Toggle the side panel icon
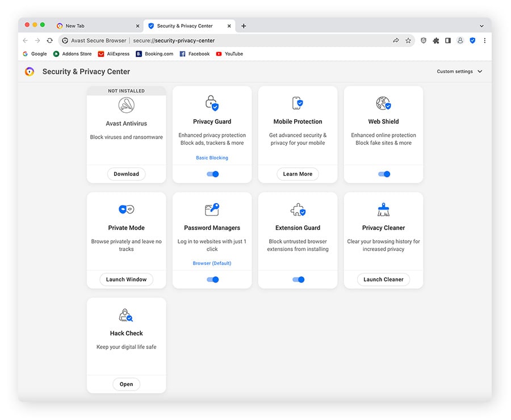511x420 pixels. coord(448,40)
